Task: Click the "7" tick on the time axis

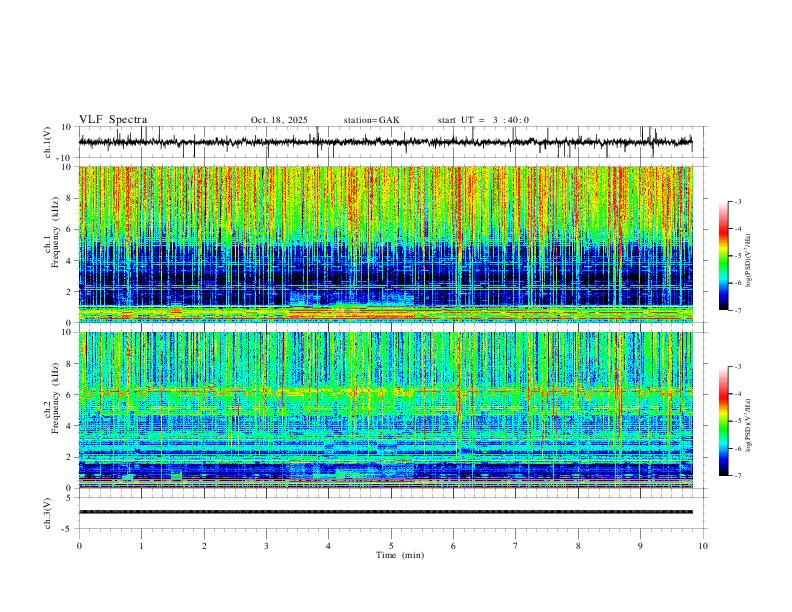Action: tap(516, 546)
